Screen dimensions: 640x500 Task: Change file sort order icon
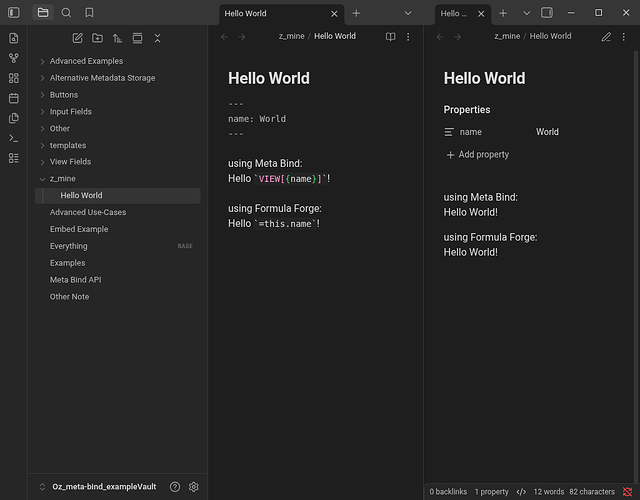[117, 38]
